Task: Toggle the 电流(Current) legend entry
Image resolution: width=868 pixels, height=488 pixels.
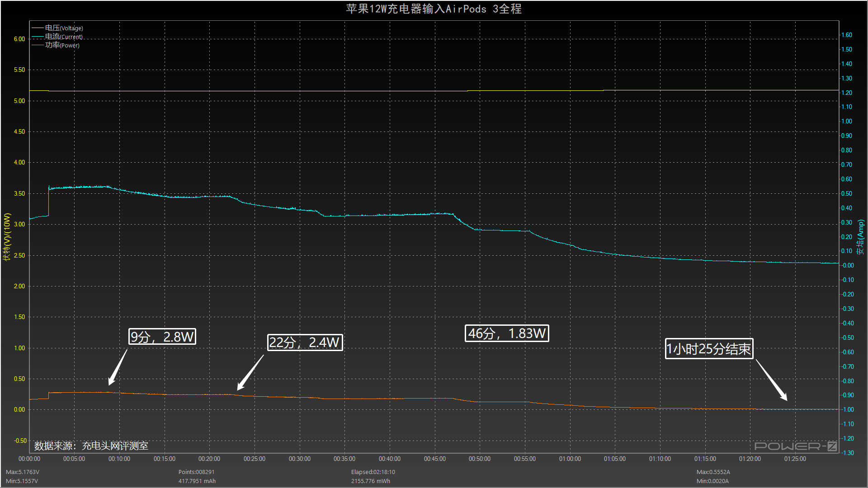Action: 63,37
